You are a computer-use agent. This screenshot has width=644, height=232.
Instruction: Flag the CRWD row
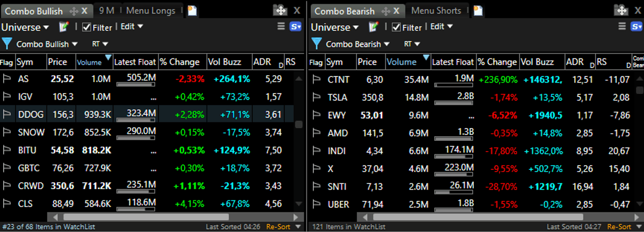pyautogui.click(x=8, y=185)
